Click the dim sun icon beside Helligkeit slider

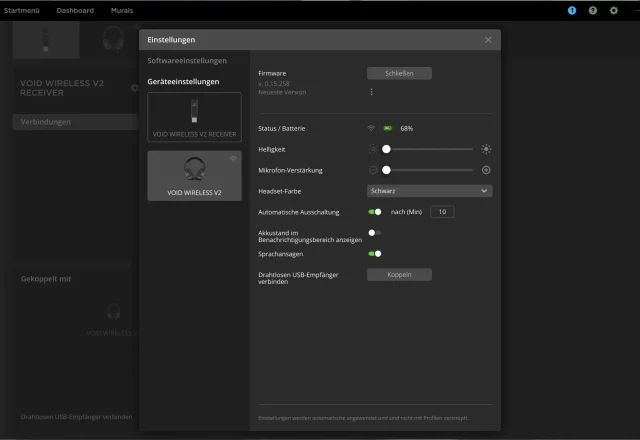[x=373, y=149]
